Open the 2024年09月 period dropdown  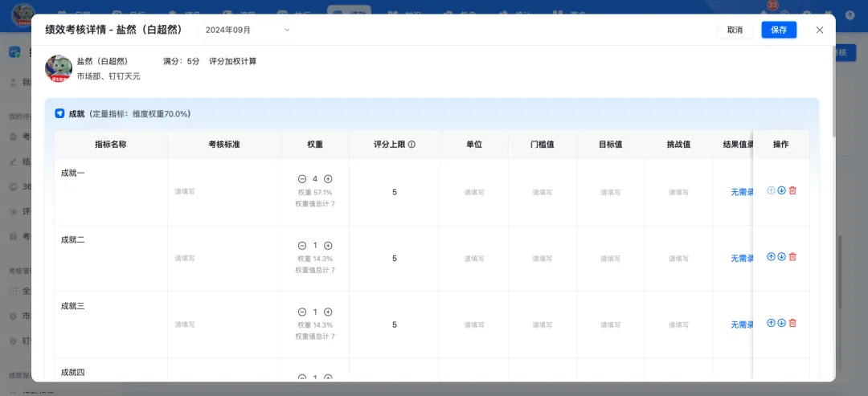pyautogui.click(x=248, y=30)
